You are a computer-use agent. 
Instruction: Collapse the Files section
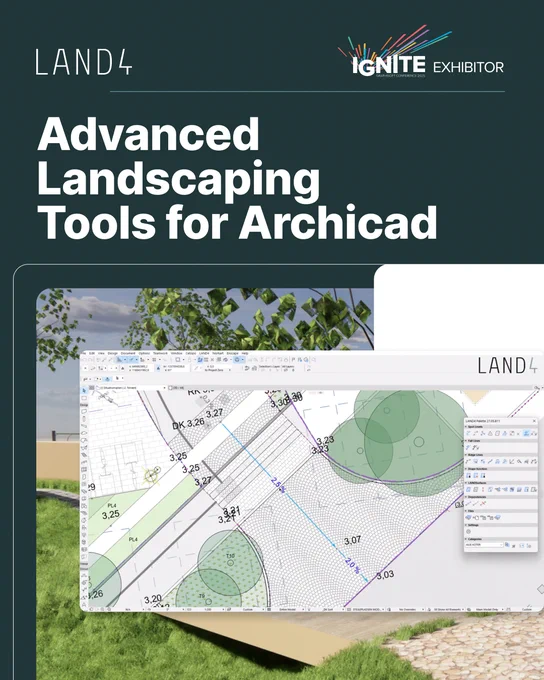pyautogui.click(x=465, y=511)
